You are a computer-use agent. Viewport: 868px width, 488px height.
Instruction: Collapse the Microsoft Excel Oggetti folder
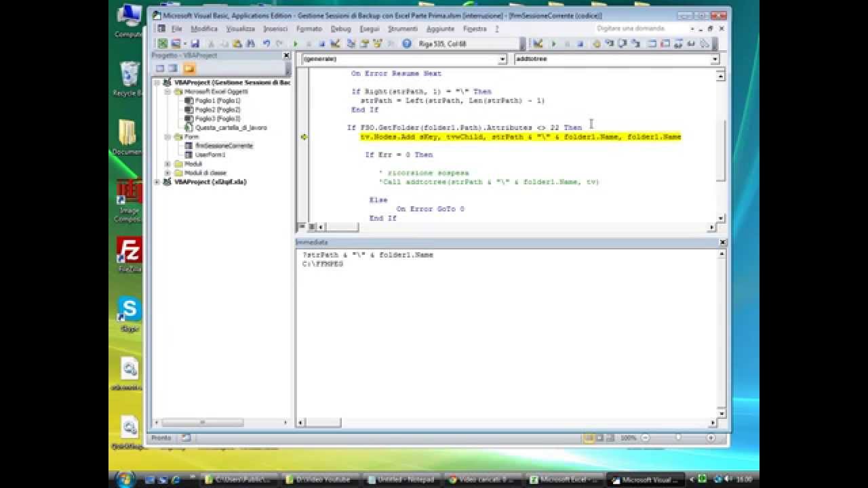coord(167,91)
